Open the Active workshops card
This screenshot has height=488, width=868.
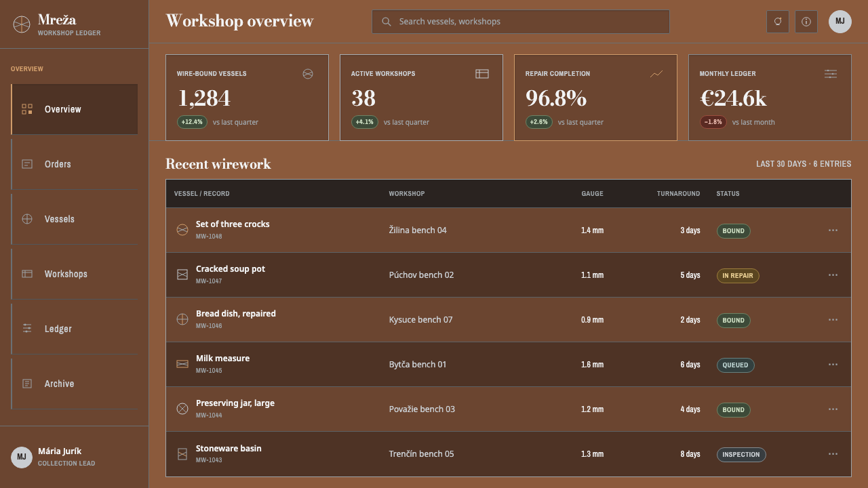click(421, 98)
